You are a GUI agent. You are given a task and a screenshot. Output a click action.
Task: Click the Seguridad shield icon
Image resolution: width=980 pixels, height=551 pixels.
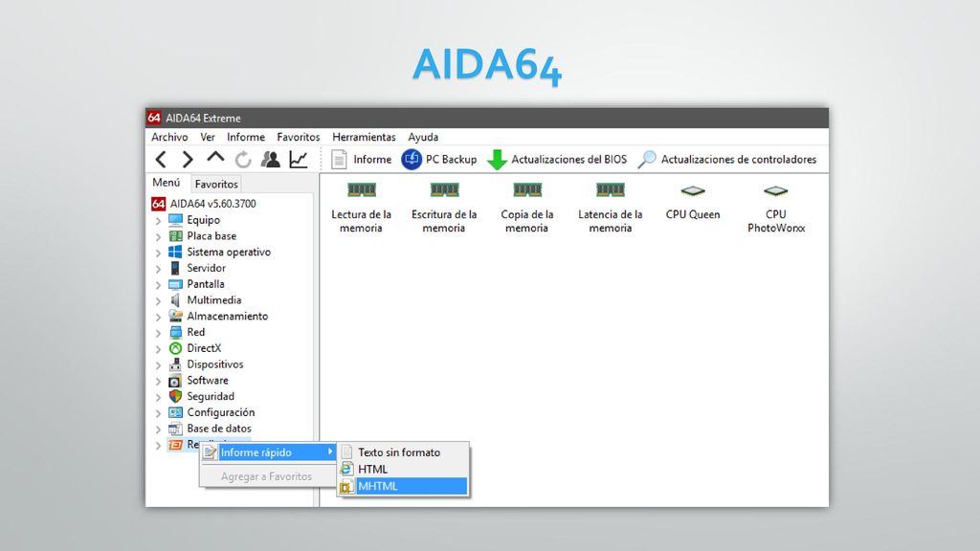[x=176, y=397]
